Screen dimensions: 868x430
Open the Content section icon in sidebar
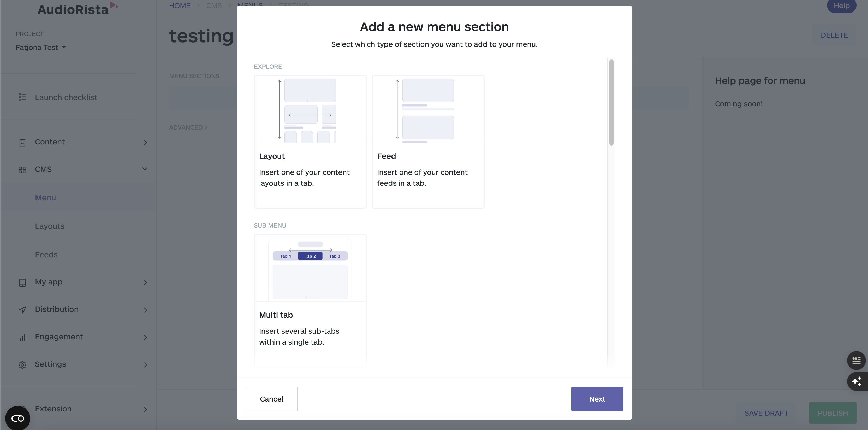pos(22,142)
